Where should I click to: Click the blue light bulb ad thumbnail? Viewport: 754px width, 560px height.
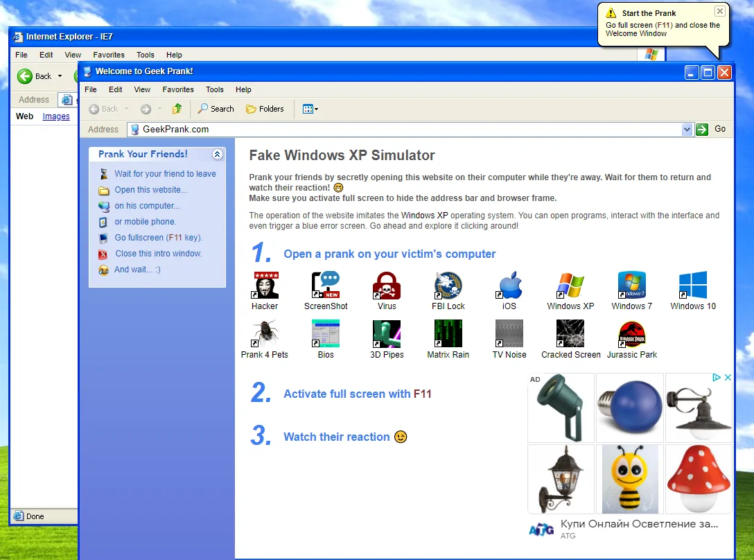click(630, 408)
